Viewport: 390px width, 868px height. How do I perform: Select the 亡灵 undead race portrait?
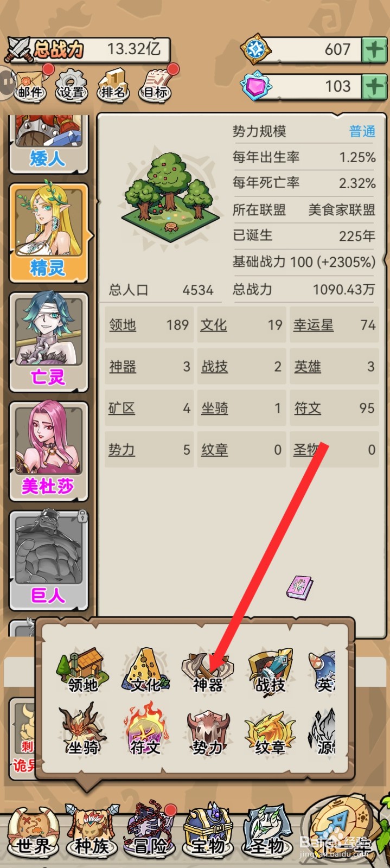point(48,342)
